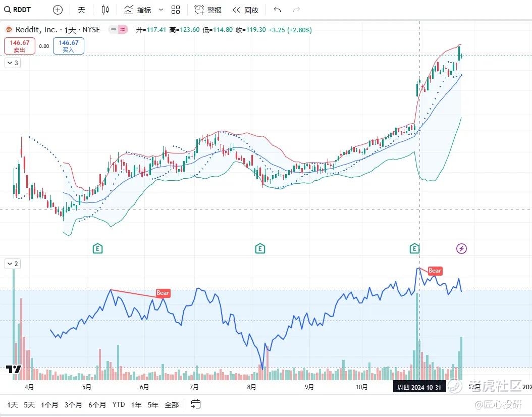Click the Bear label near June
Image resolution: width=532 pixels, height=417 pixels.
pyautogui.click(x=163, y=293)
